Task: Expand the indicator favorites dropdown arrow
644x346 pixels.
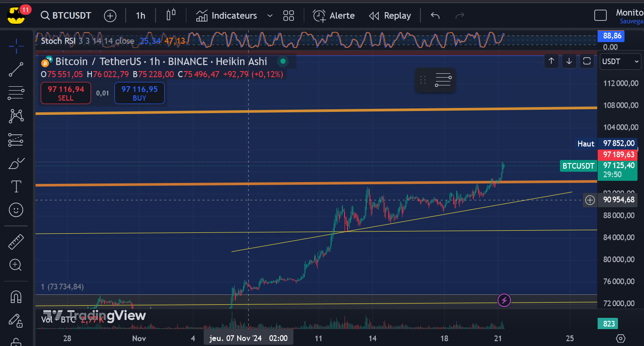Action: point(270,16)
